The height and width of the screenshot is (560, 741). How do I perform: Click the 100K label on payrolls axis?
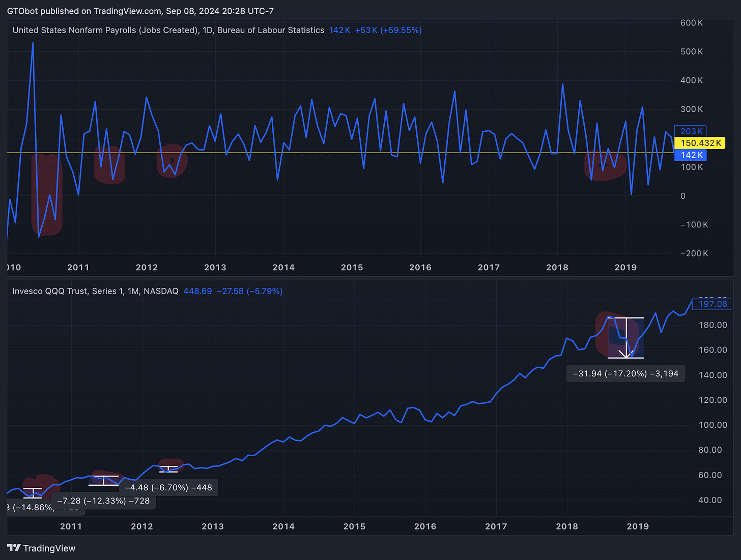tap(692, 167)
